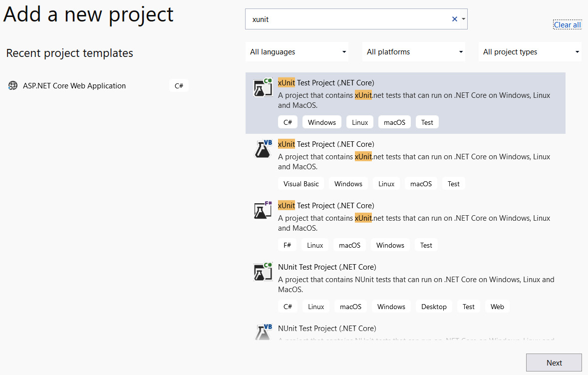Clear the search box using the X icon

(454, 18)
